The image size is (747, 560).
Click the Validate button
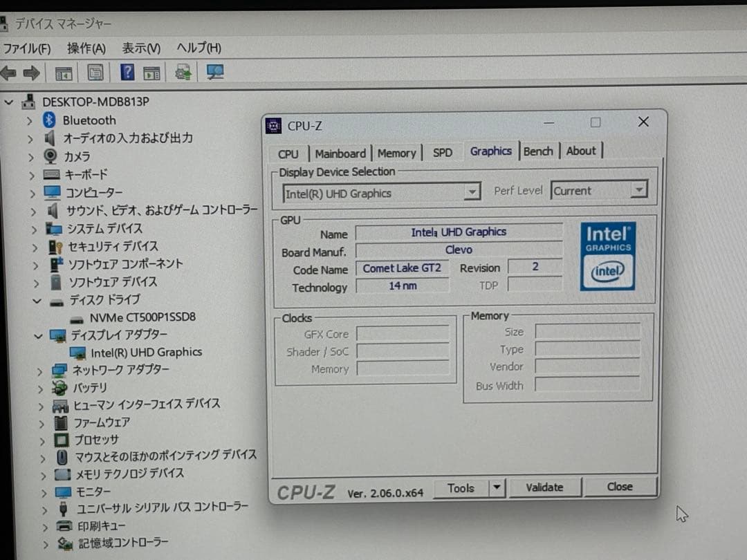coord(546,487)
